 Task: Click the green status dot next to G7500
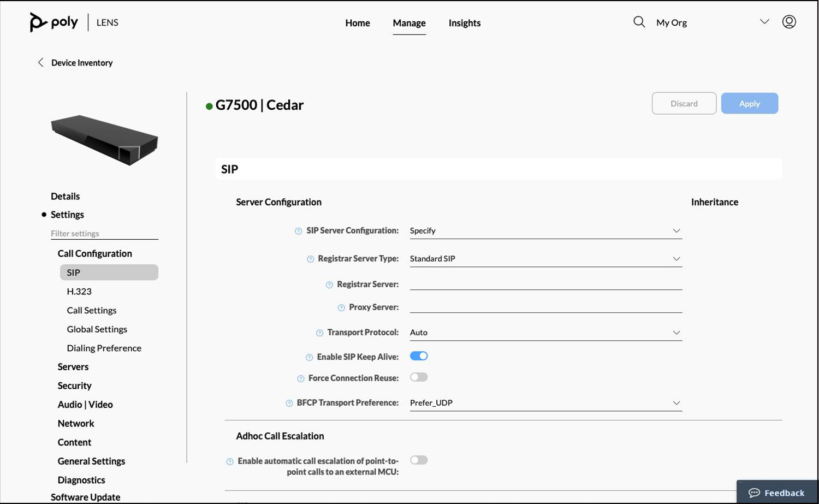209,105
